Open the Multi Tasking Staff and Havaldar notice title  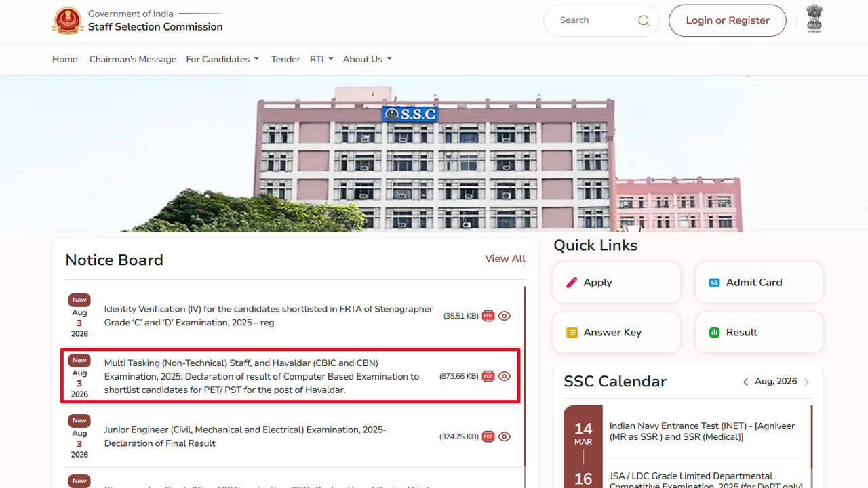262,376
